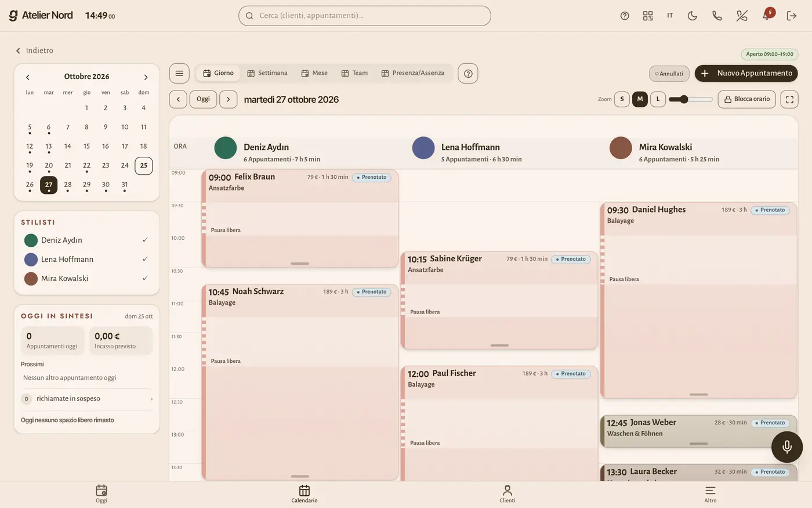812x508 pixels.
Task: Go to Oggi in bottom navigation
Action: [101, 494]
